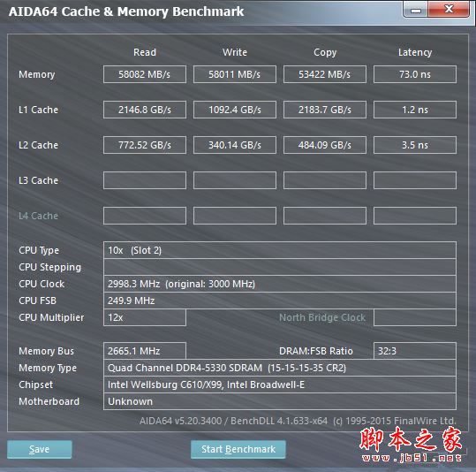The image size is (476, 472).
Task: Click the CPU Clock value 2998.3 MHz
Action: [280, 284]
